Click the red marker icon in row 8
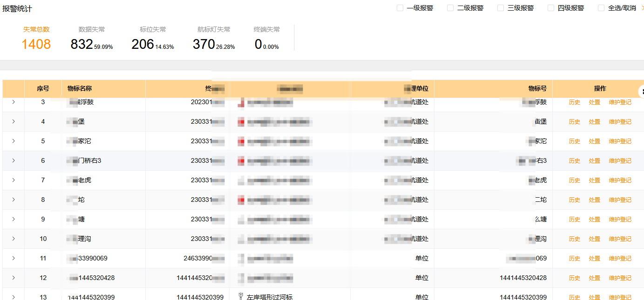 pyautogui.click(x=241, y=200)
